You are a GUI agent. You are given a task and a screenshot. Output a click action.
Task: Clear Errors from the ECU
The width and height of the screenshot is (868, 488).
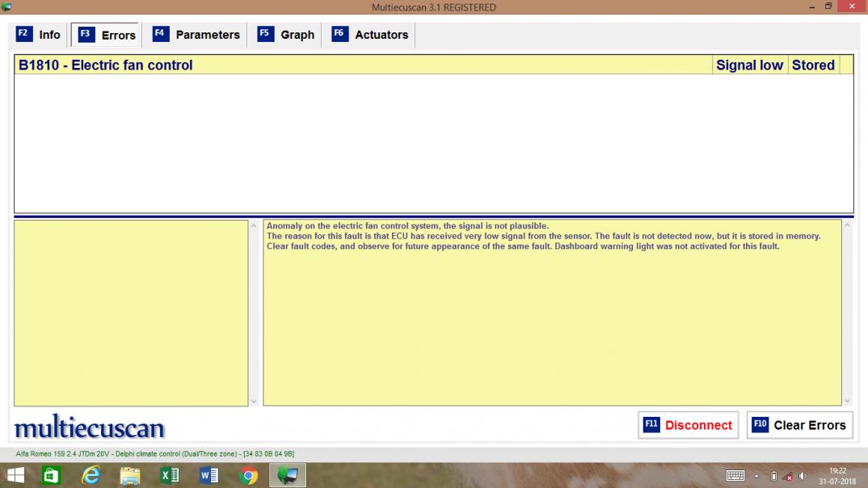pyautogui.click(x=799, y=425)
